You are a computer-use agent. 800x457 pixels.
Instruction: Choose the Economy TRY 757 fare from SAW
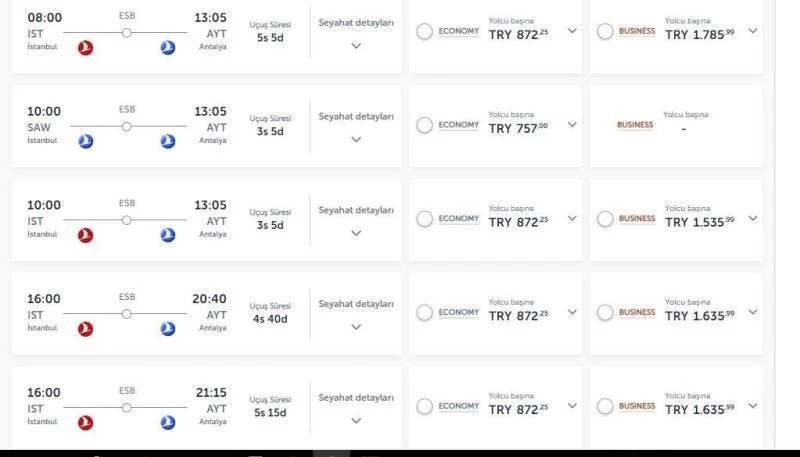click(x=425, y=125)
